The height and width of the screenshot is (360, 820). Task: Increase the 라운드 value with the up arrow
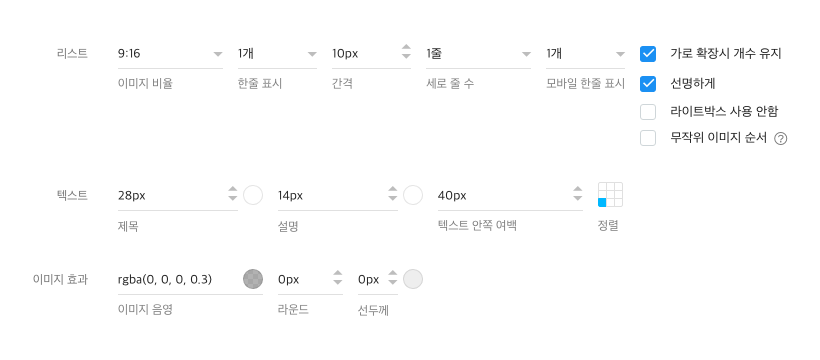pos(338,273)
